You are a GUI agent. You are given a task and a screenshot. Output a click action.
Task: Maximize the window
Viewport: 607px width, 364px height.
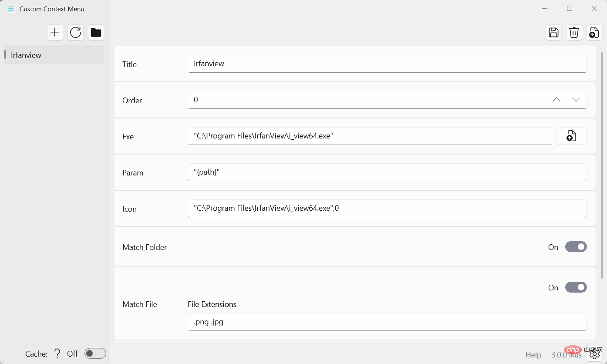570,8
